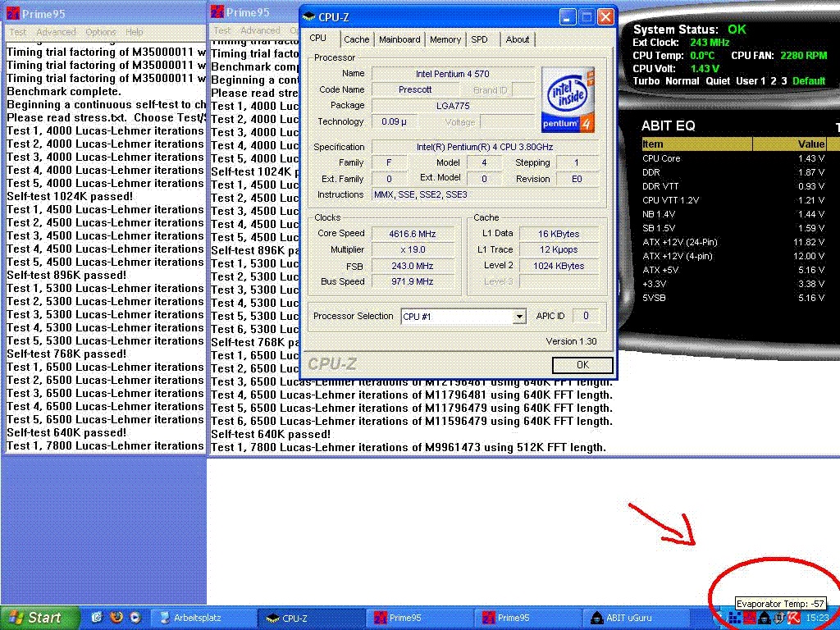Launch Firefox from the quick launch bar

point(116,617)
